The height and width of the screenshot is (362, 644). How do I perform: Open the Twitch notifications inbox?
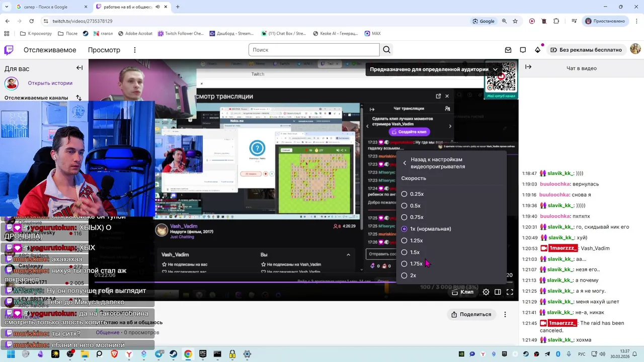coord(508,50)
